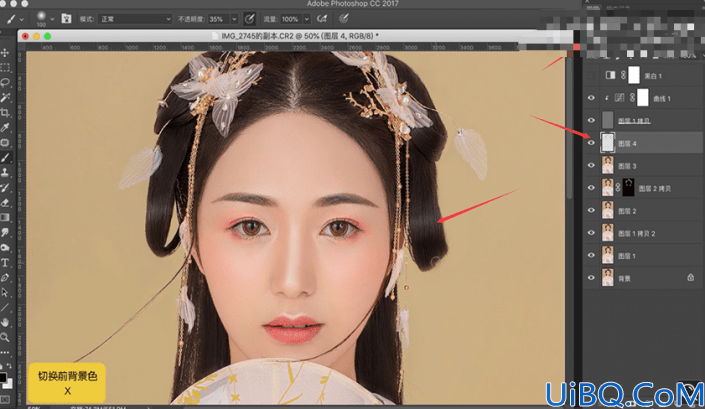Hide the 图层 4 layer

[591, 143]
